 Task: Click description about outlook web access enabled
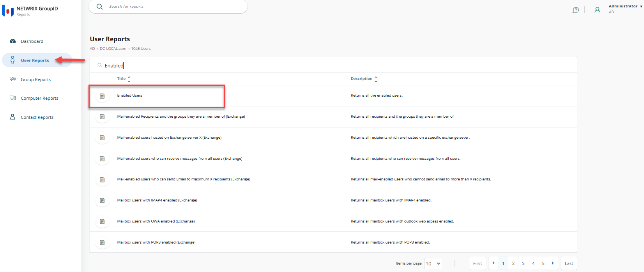point(402,221)
